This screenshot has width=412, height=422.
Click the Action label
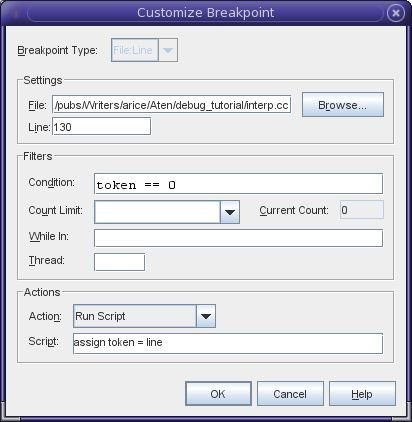[x=45, y=316]
